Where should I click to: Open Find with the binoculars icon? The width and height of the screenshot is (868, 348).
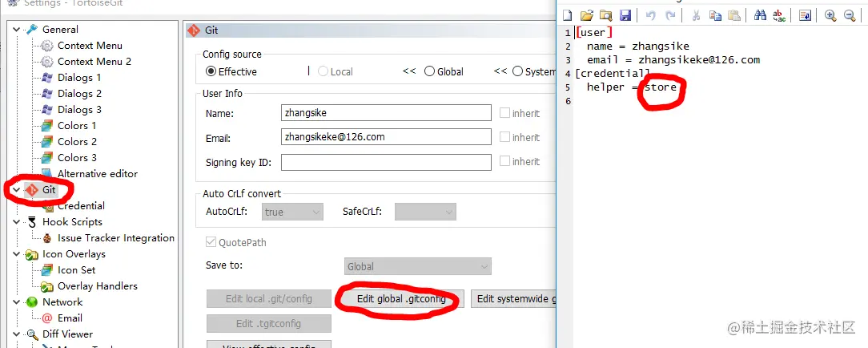(x=760, y=15)
